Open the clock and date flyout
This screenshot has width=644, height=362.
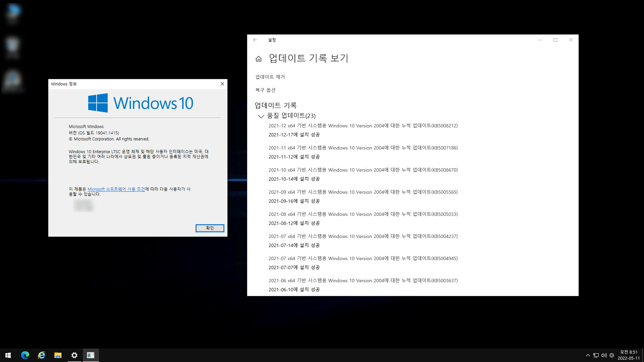pyautogui.click(x=629, y=355)
